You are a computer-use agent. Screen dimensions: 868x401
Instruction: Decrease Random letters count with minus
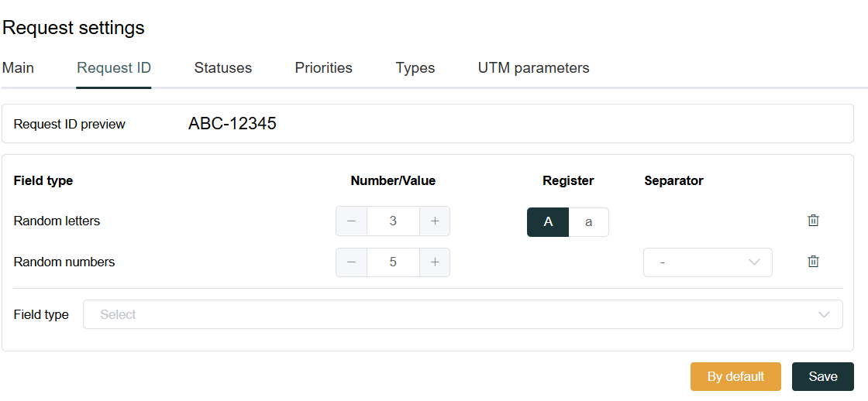[x=352, y=221]
